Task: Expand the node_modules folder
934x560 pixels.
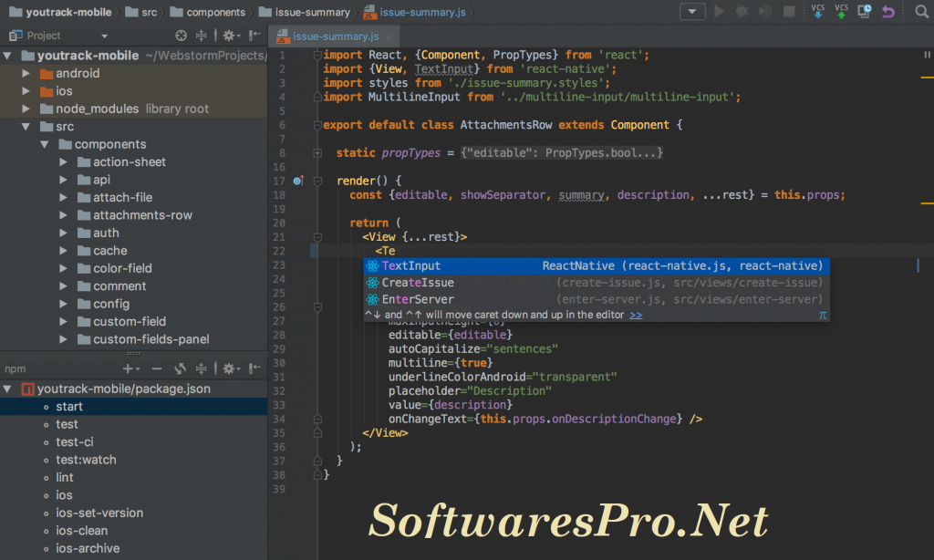Action: point(25,109)
